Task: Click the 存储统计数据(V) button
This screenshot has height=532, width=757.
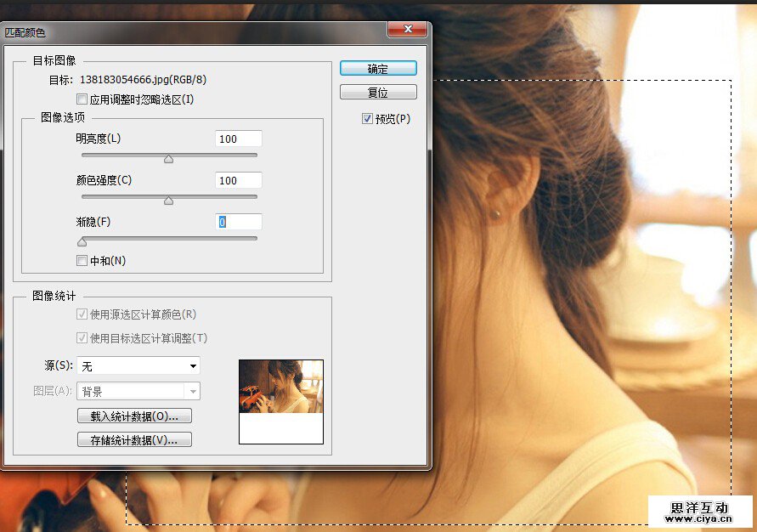Action: (134, 440)
